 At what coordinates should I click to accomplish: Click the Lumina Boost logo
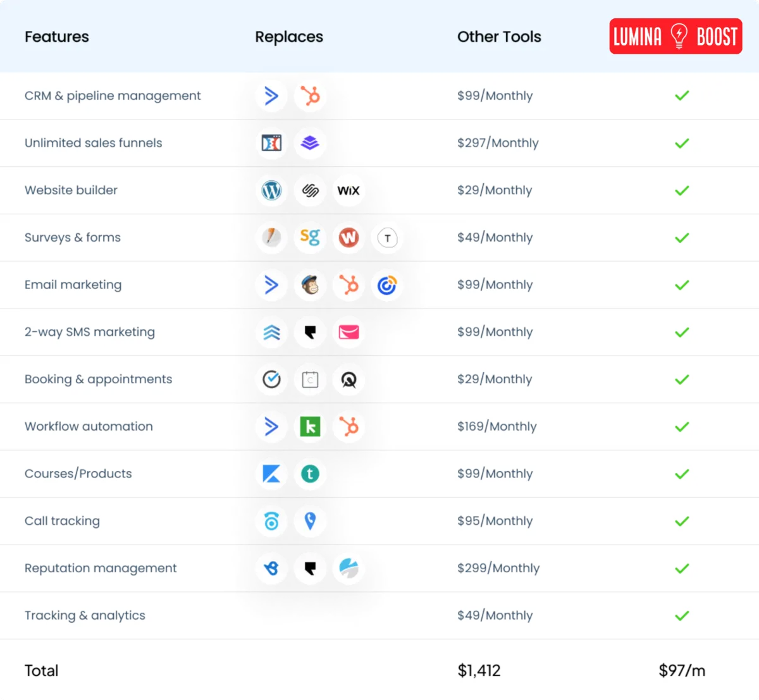point(676,37)
